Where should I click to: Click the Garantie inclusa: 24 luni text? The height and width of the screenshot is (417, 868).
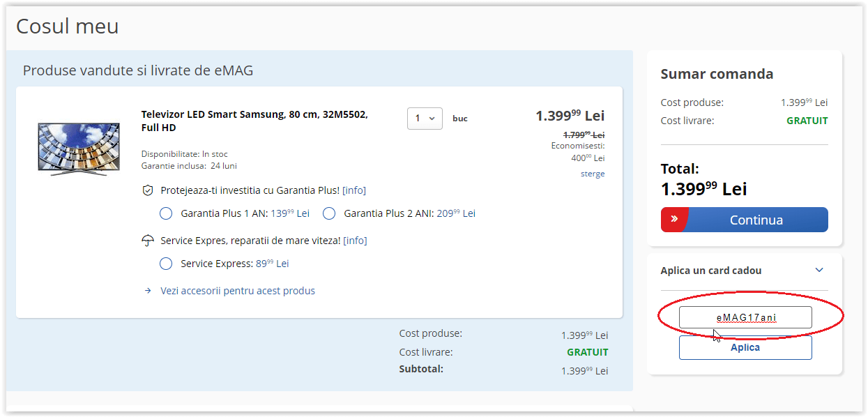189,166
